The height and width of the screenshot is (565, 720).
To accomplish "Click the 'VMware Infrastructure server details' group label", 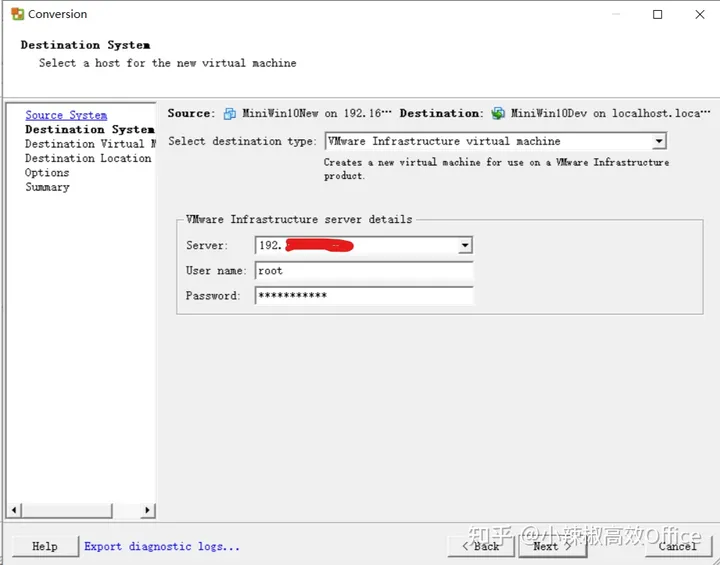I will [299, 220].
